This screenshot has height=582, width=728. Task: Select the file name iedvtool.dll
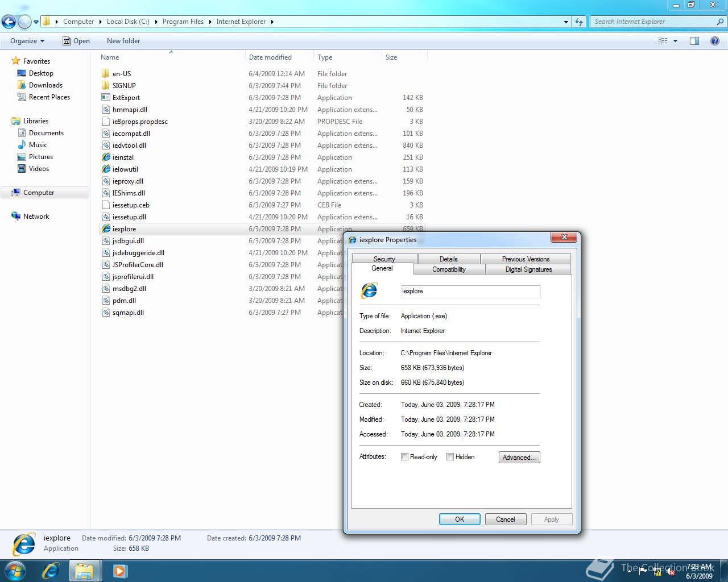129,145
